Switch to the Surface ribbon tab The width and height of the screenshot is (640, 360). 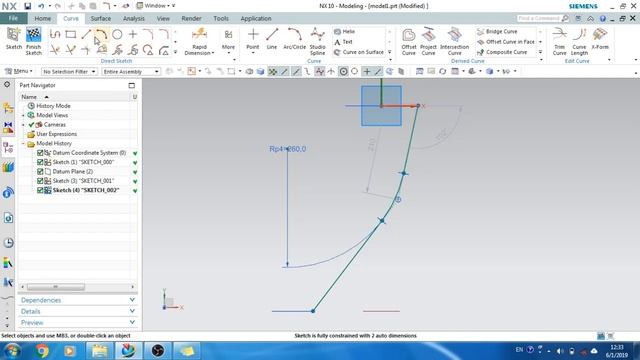[x=100, y=18]
